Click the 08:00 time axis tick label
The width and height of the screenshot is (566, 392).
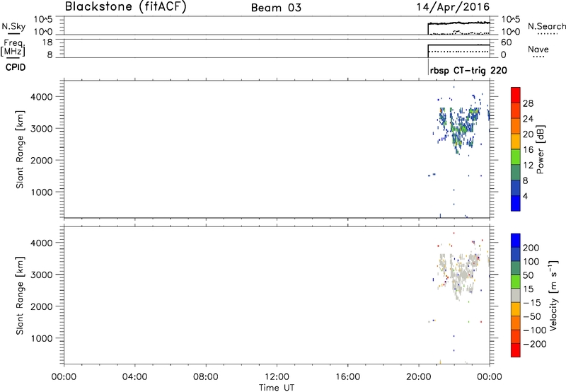coord(206,377)
